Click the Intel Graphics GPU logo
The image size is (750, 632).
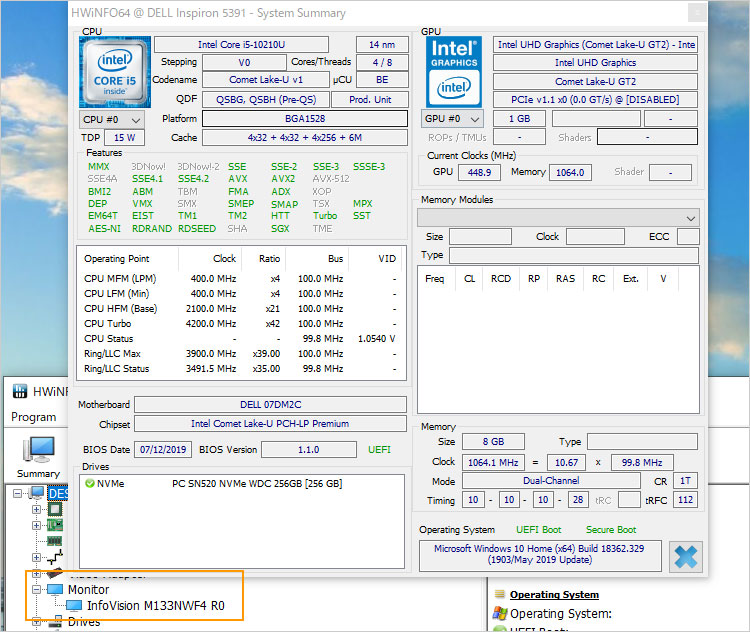pyautogui.click(x=454, y=72)
